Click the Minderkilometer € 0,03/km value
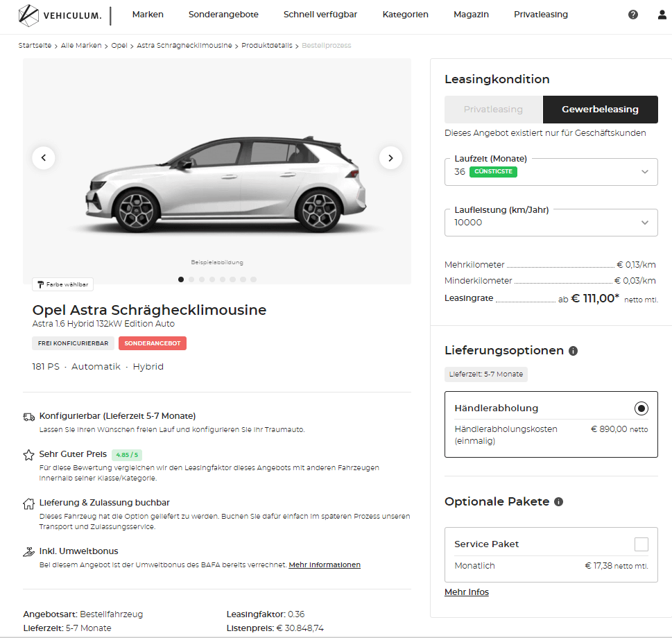Screen dimensions: 672x638 (x=635, y=281)
